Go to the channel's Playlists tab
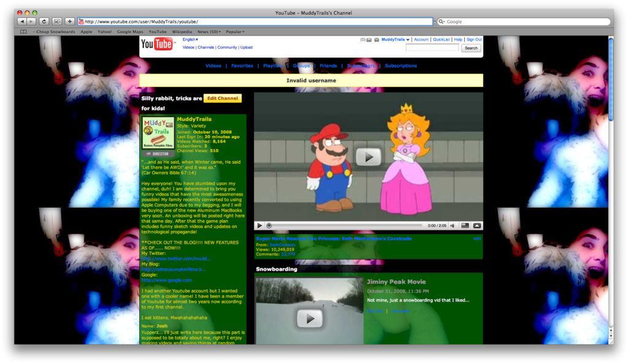 click(x=273, y=66)
